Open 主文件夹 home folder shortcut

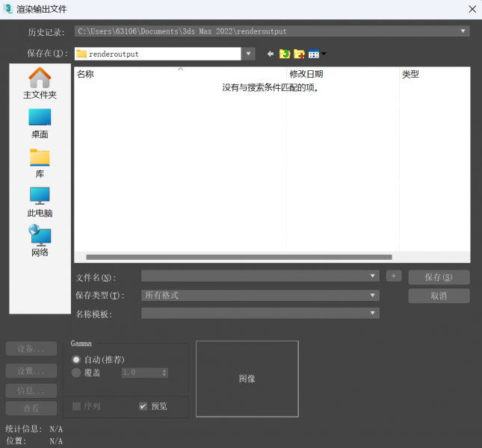coord(40,84)
